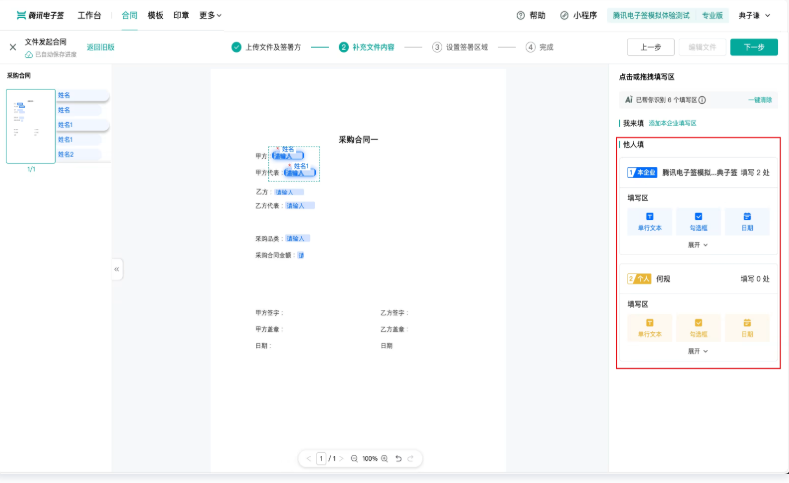789x483 pixels.
Task: Add orange 勾选框 checkbox field
Action: click(698, 328)
